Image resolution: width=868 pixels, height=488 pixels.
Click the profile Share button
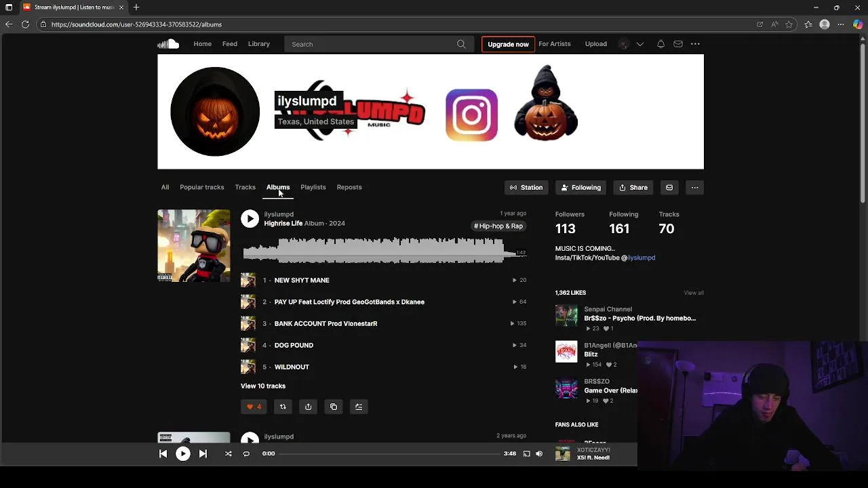coord(633,188)
